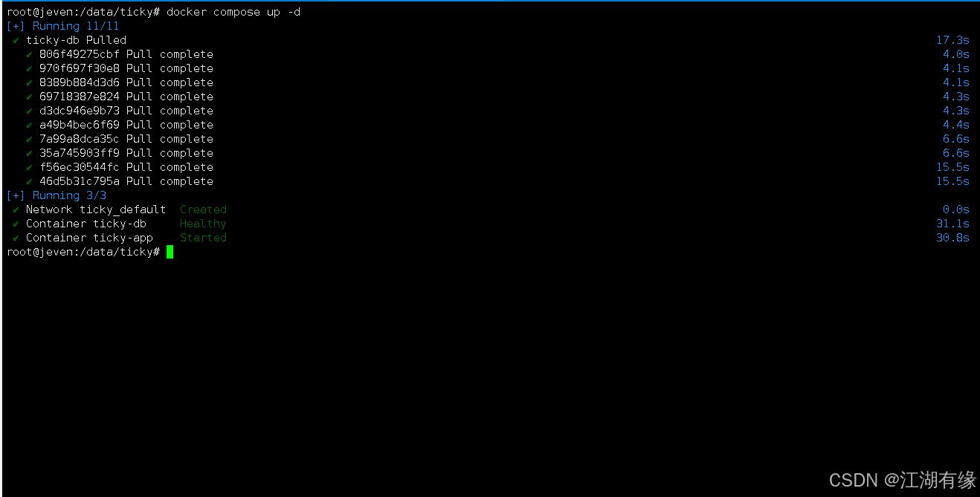Click the 4.0s duration value

click(x=956, y=54)
